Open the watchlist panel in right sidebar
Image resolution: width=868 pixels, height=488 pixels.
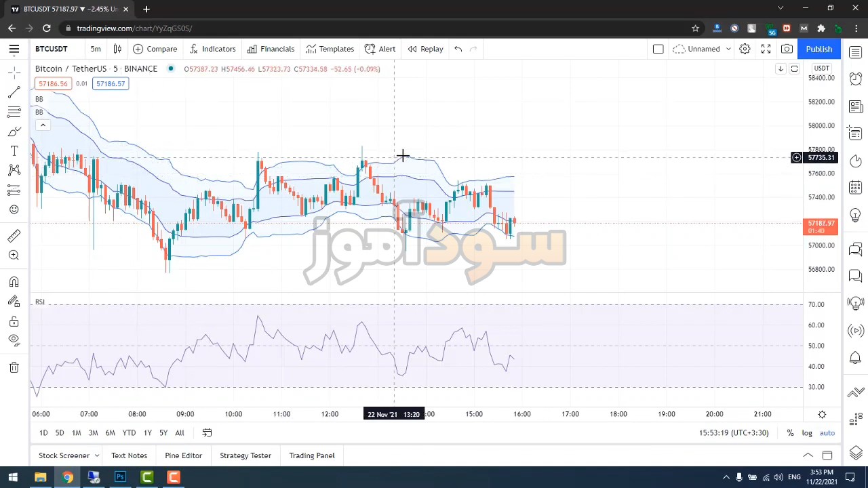856,52
